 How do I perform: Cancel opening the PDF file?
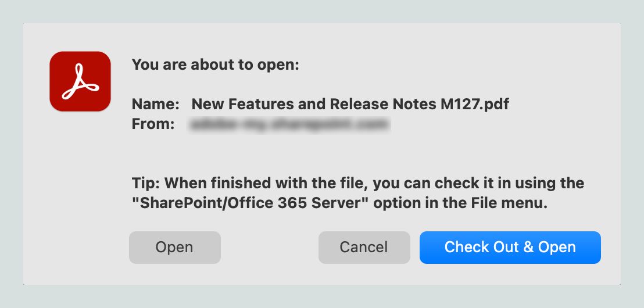coord(364,247)
